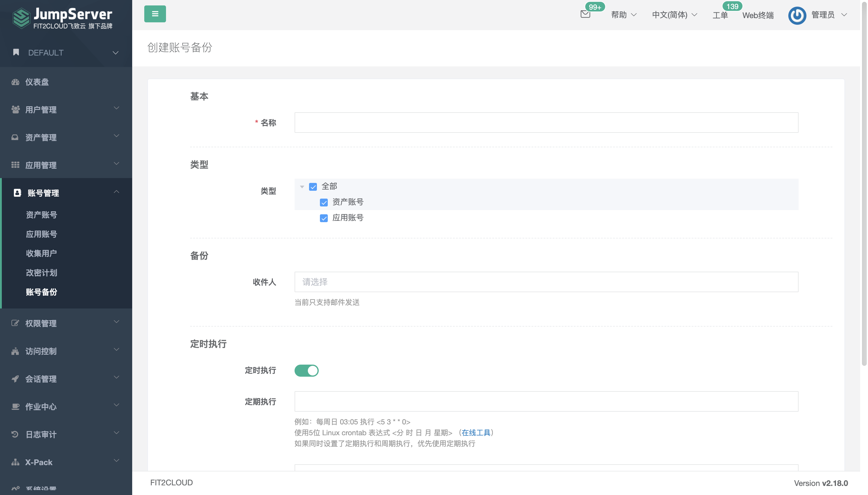The image size is (868, 495).
Task: Open the mail notifications envelope icon
Action: coord(585,14)
